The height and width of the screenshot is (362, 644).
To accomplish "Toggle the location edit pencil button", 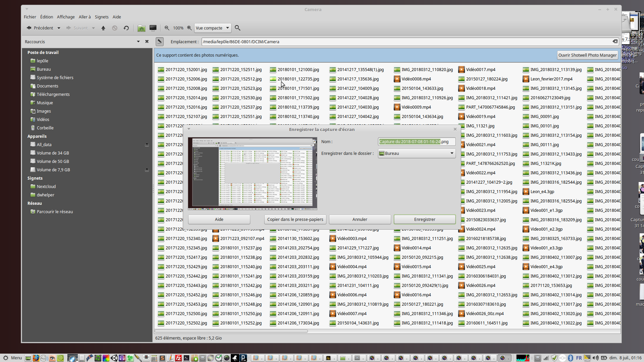I will click(x=160, y=42).
